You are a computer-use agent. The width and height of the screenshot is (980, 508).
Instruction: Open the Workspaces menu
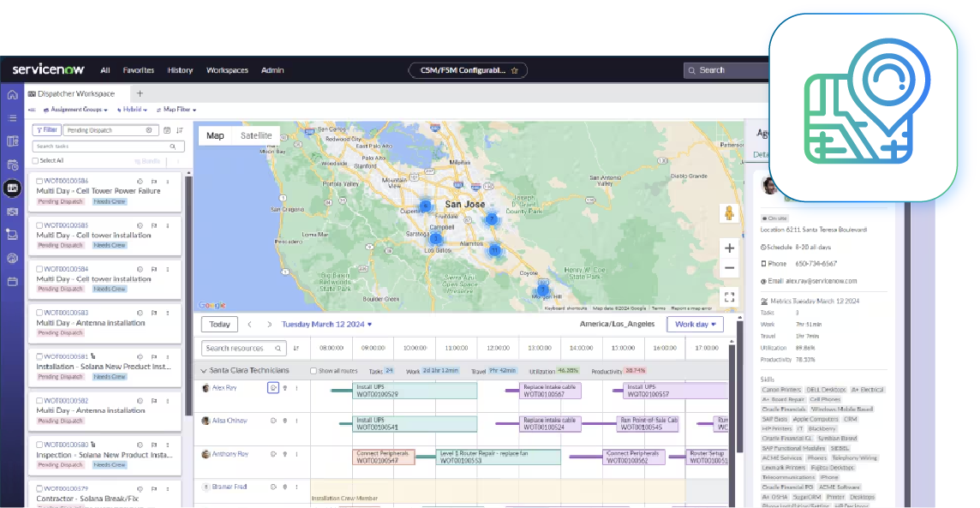pyautogui.click(x=228, y=70)
